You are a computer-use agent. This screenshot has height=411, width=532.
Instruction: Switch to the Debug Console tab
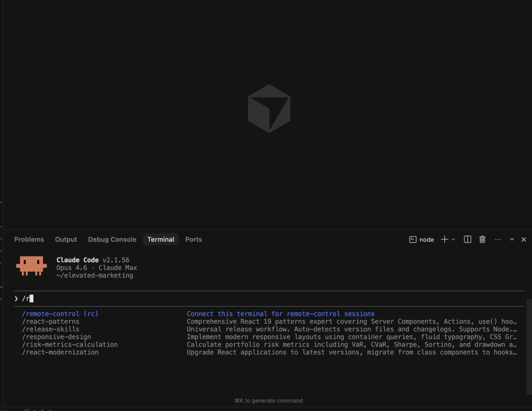point(112,240)
